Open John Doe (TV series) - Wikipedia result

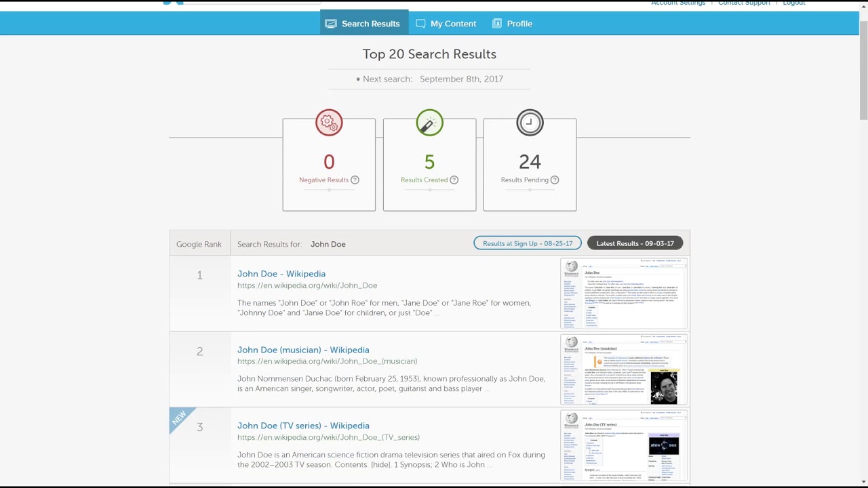pyautogui.click(x=303, y=426)
